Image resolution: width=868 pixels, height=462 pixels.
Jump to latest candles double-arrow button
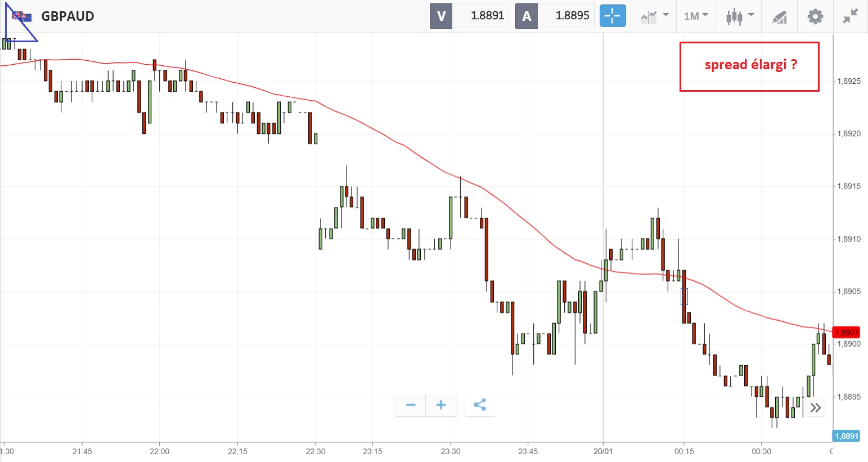pos(815,407)
